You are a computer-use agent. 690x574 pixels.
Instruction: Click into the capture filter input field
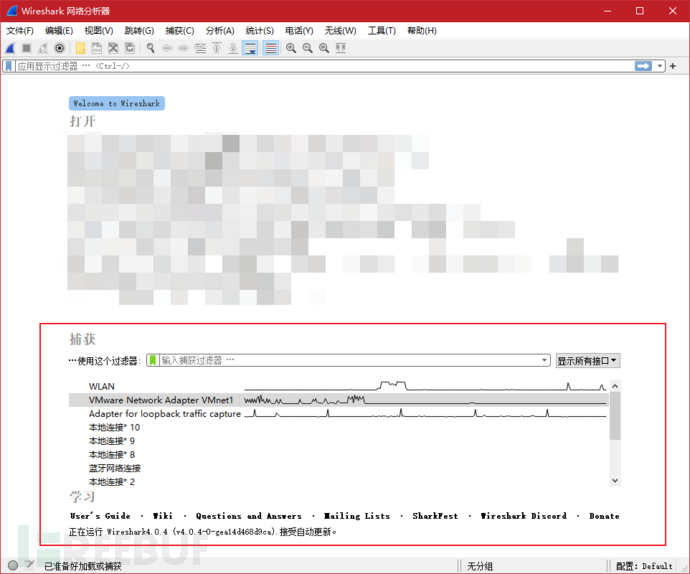pyautogui.click(x=349, y=361)
